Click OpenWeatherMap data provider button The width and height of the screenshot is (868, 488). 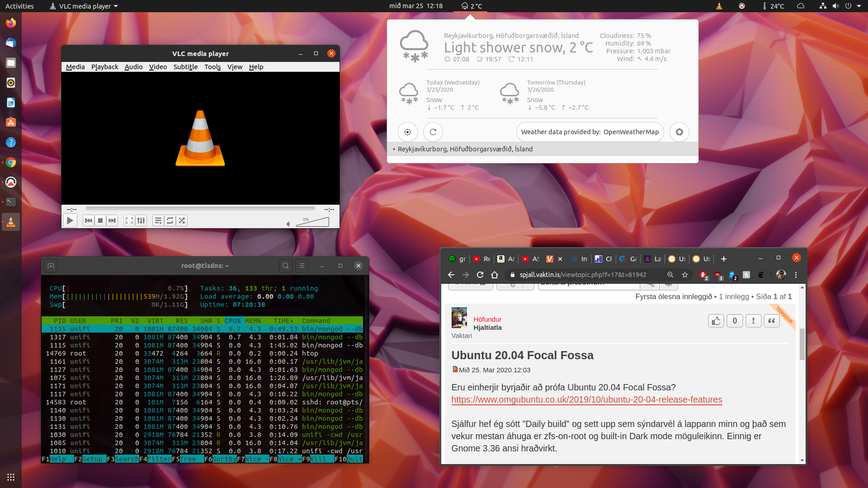tap(590, 132)
